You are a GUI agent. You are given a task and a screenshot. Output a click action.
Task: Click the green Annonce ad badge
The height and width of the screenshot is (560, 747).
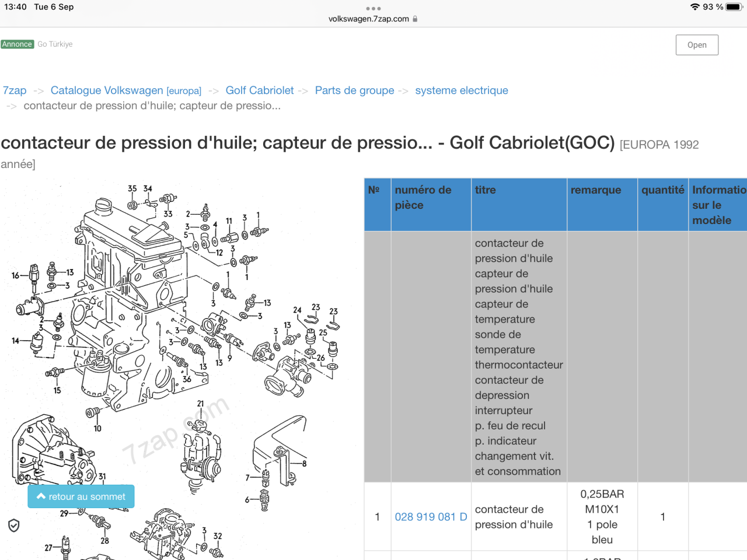pyautogui.click(x=18, y=44)
